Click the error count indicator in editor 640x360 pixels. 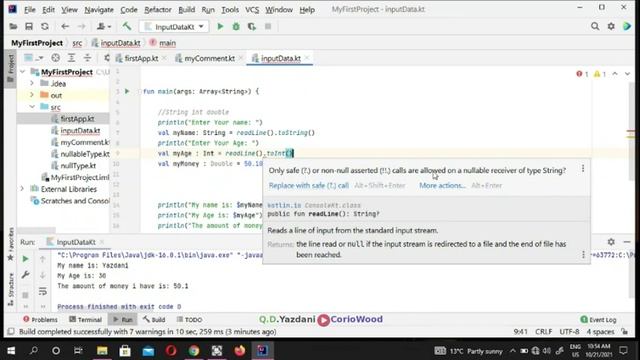tap(582, 74)
